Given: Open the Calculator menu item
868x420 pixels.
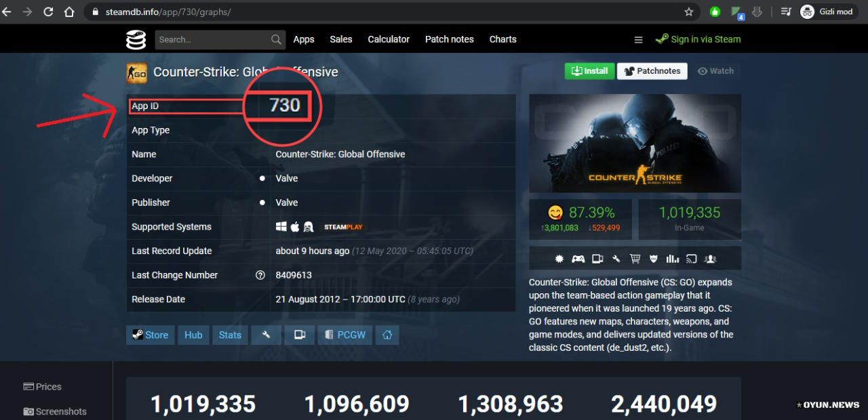Looking at the screenshot, I should (x=389, y=39).
